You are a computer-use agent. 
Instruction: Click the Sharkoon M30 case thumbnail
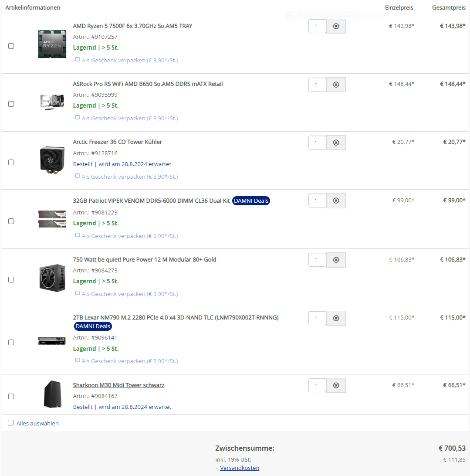pos(53,394)
